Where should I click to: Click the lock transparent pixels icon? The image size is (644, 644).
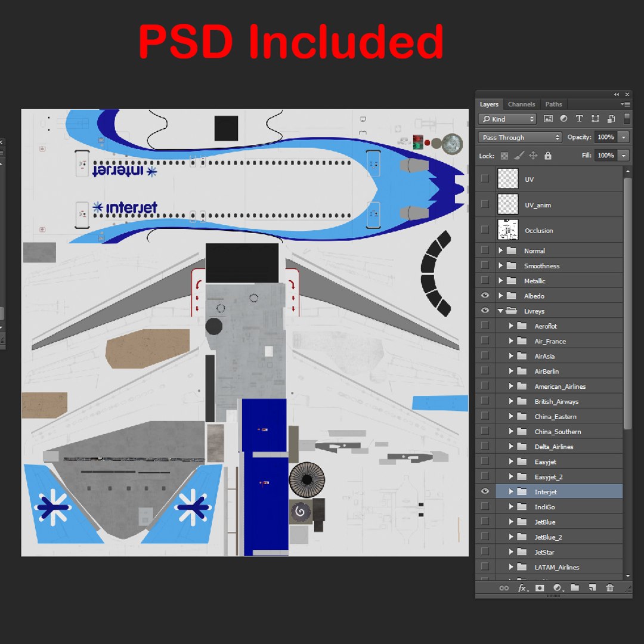coord(504,156)
